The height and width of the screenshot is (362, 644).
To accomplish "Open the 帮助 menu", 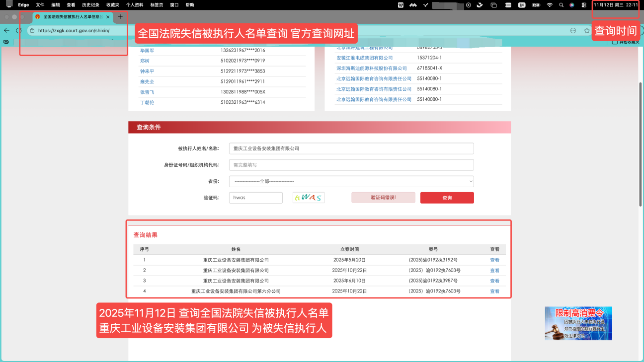I will point(190,5).
